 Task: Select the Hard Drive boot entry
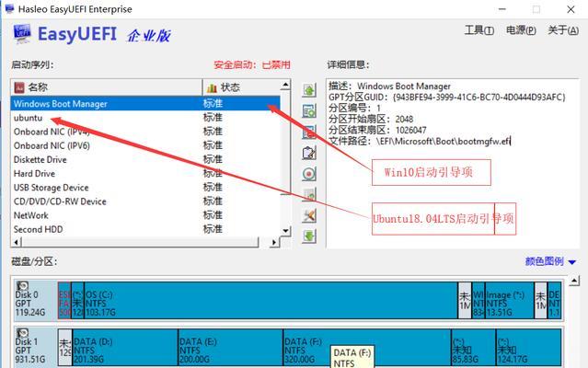(x=145, y=174)
